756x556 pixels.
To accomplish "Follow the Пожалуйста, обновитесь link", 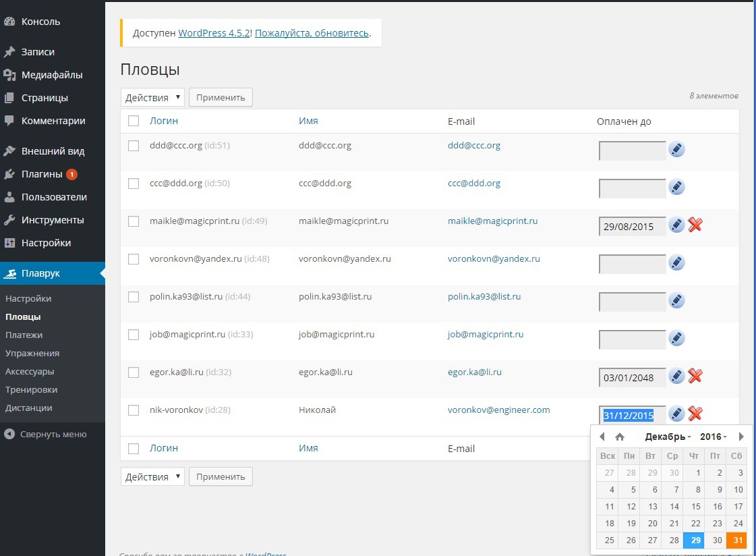I will [312, 33].
